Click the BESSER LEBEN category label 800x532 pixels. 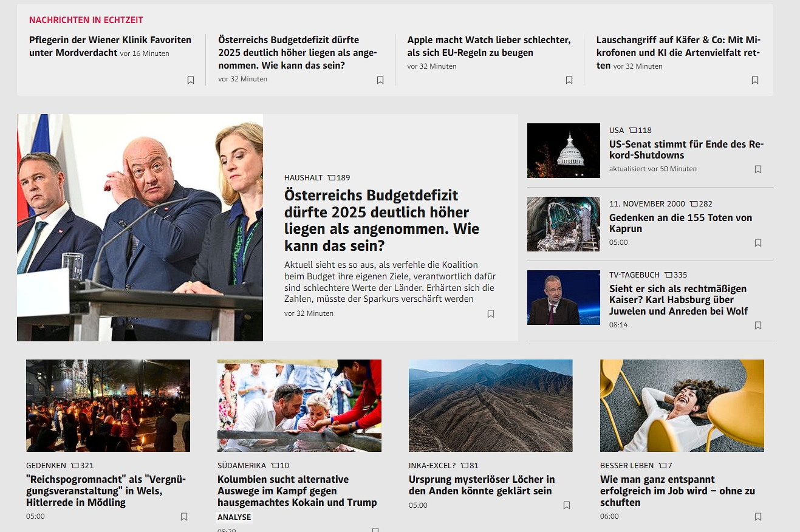627,466
